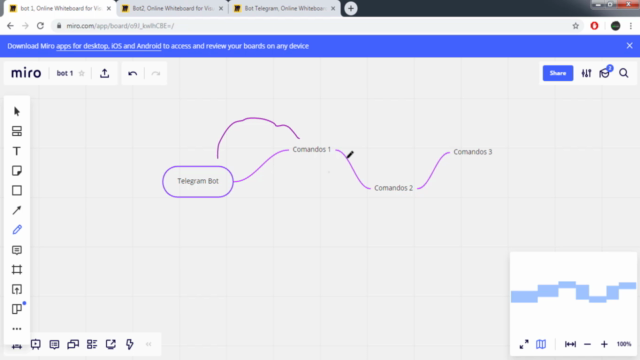This screenshot has height=360, width=640.
Task: Close the Download Miro apps banner
Action: [x=629, y=46]
